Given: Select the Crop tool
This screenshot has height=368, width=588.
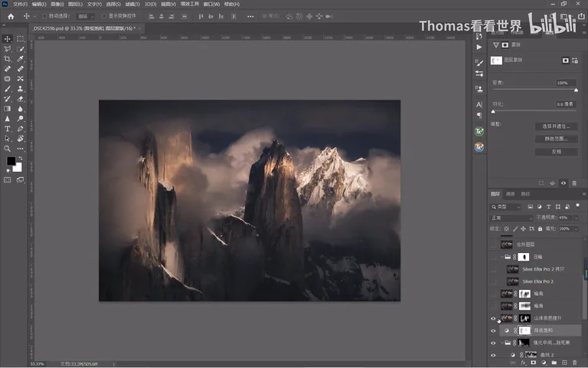Looking at the screenshot, I should click(7, 58).
